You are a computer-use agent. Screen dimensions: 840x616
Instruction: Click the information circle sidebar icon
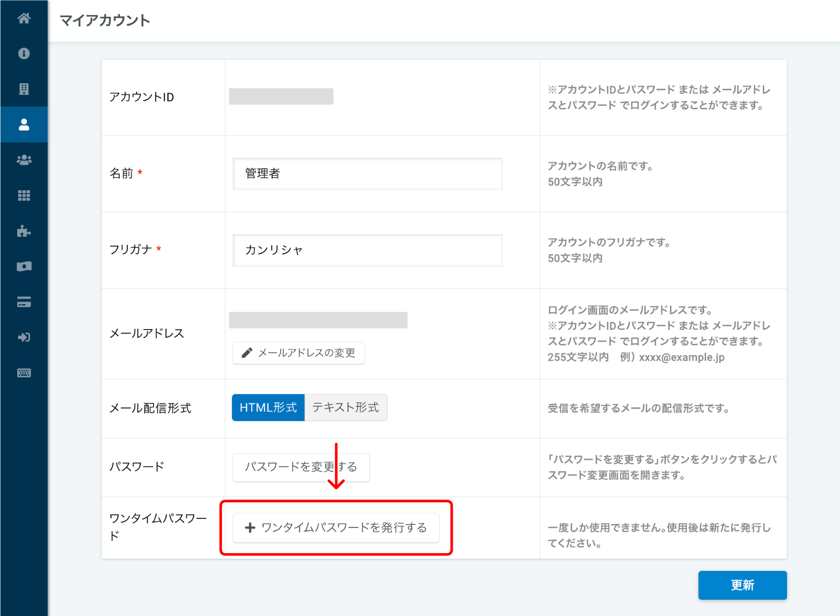(24, 53)
